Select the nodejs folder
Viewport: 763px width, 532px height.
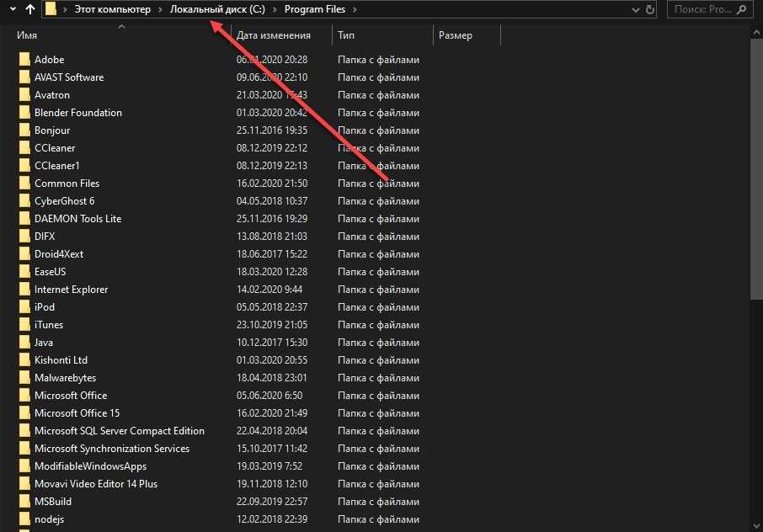pos(49,519)
